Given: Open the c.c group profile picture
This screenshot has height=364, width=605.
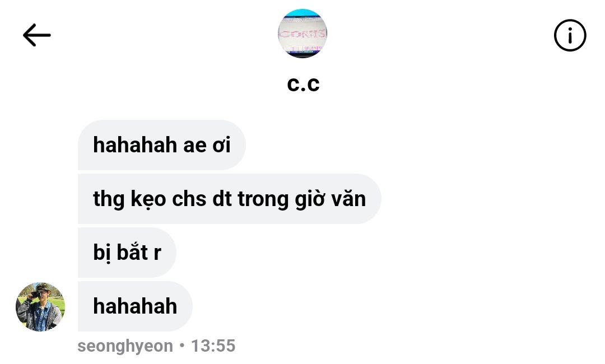Looking at the screenshot, I should tap(302, 34).
